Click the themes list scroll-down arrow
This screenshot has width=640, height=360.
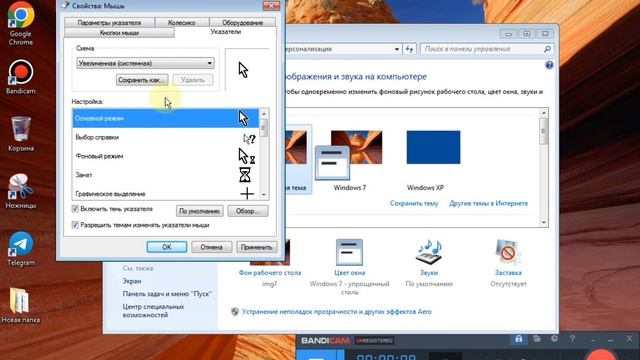[543, 222]
